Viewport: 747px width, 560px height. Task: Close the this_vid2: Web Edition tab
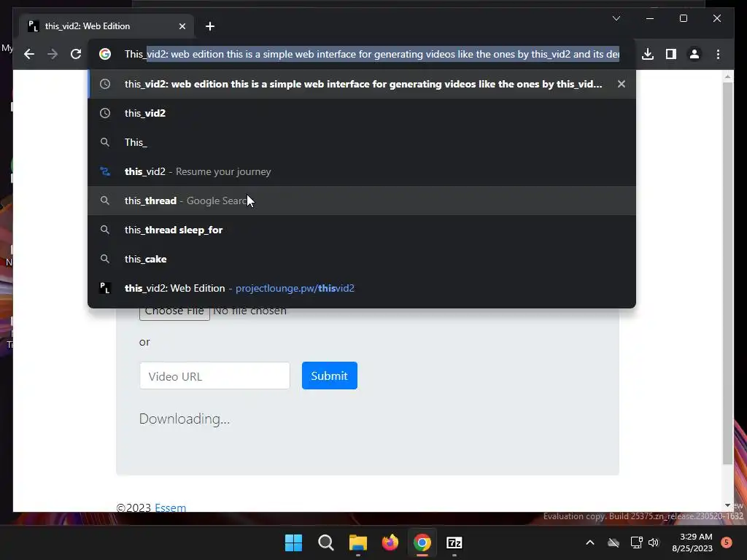[182, 26]
